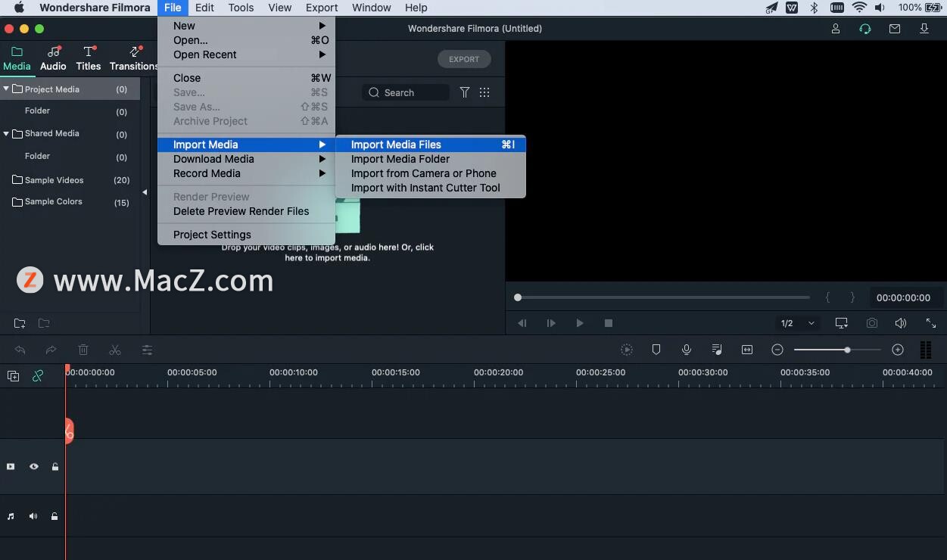Collapse the media panel with the arrow

coord(145,192)
